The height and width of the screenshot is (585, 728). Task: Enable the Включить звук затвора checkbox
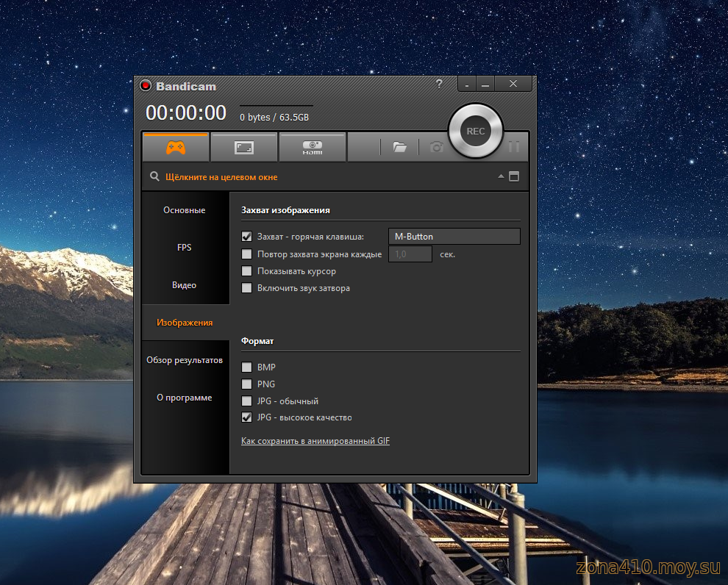click(x=247, y=288)
